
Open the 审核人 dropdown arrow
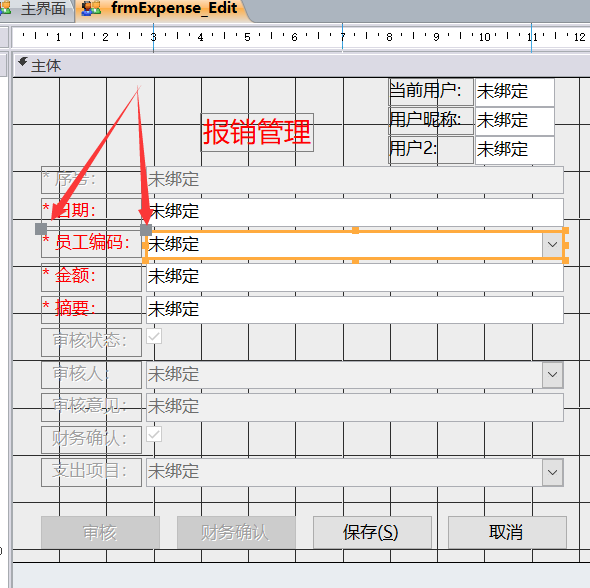pyautogui.click(x=552, y=375)
